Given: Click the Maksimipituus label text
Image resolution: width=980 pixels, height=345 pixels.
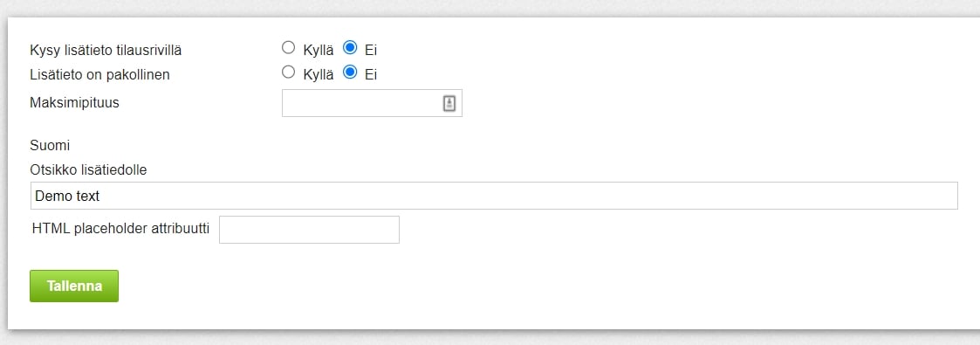Looking at the screenshot, I should click(74, 102).
